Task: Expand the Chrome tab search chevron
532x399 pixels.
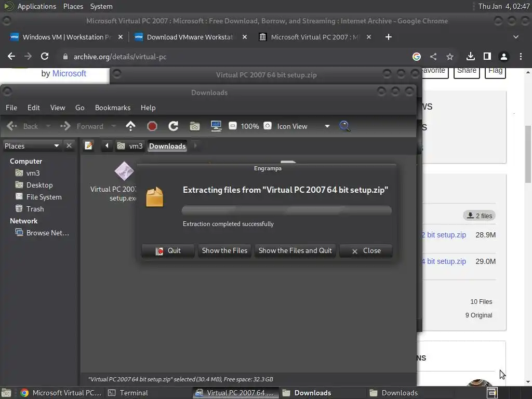Action: click(x=516, y=37)
